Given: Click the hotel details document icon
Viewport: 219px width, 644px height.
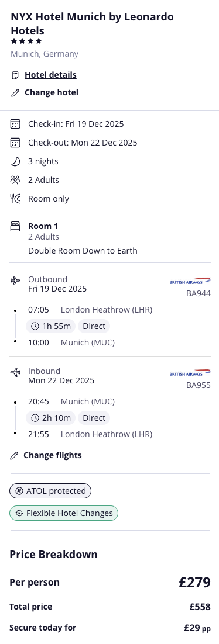Looking at the screenshot, I should point(15,75).
